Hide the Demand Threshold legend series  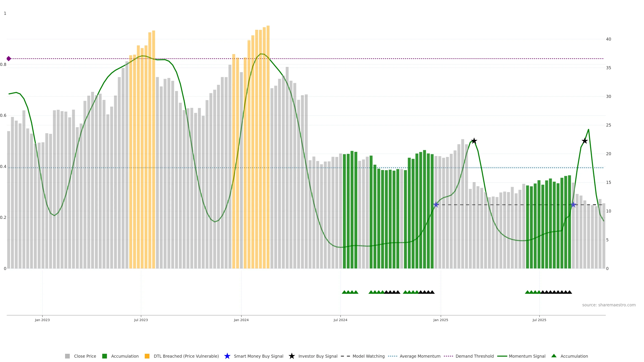474,356
